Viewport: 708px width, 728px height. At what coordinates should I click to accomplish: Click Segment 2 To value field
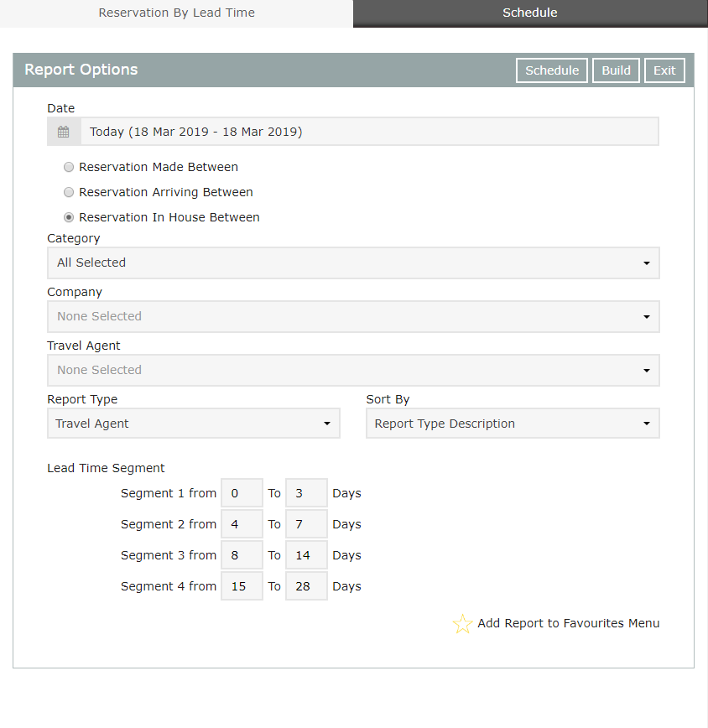pos(306,524)
